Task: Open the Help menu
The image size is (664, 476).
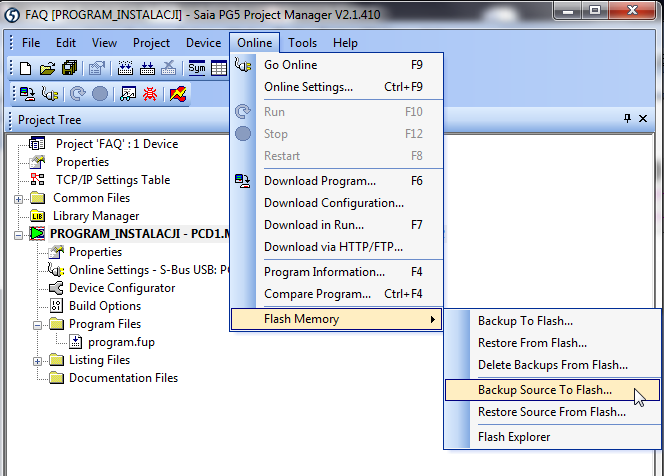Action: tap(345, 43)
